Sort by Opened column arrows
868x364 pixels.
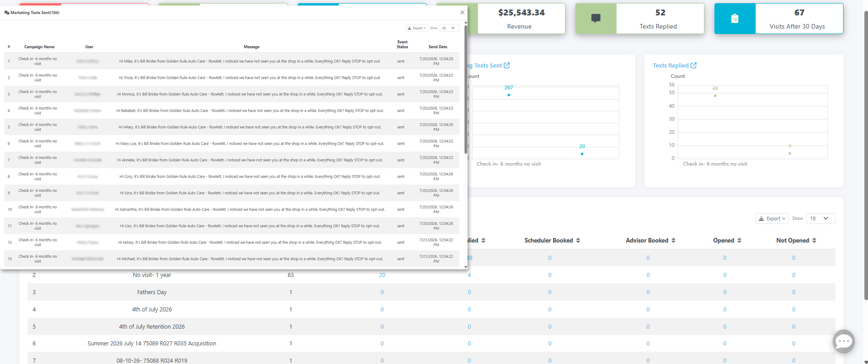click(x=739, y=241)
